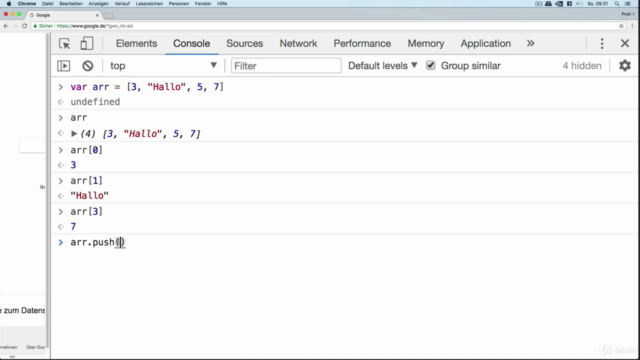Click the 'undefined' output line
640x360 pixels.
tap(95, 102)
